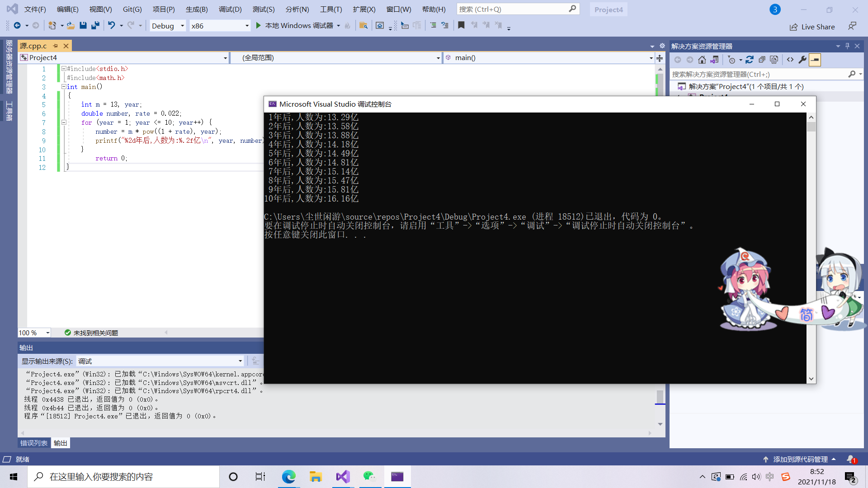Click the Live Share button
The width and height of the screenshot is (868, 488).
click(x=812, y=27)
